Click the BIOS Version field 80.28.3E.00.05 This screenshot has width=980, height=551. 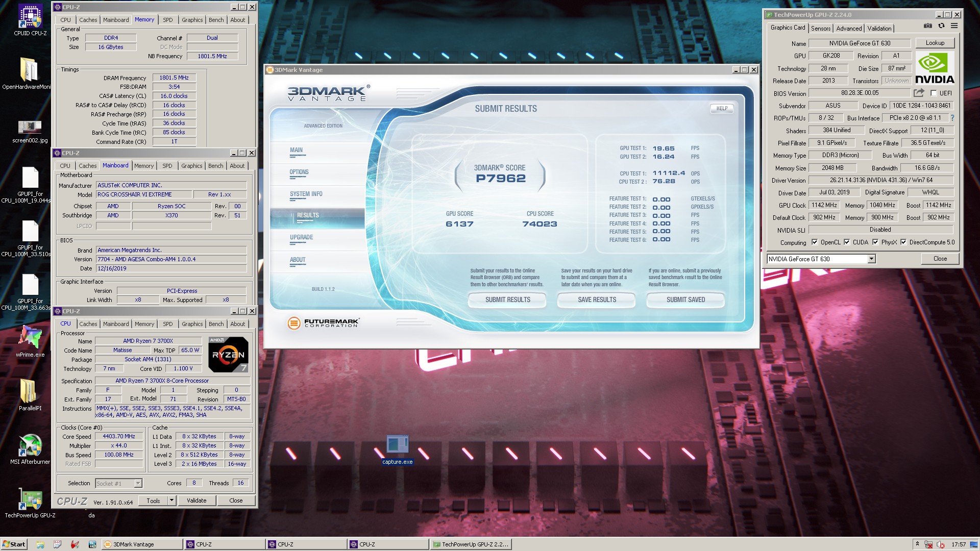(x=860, y=93)
